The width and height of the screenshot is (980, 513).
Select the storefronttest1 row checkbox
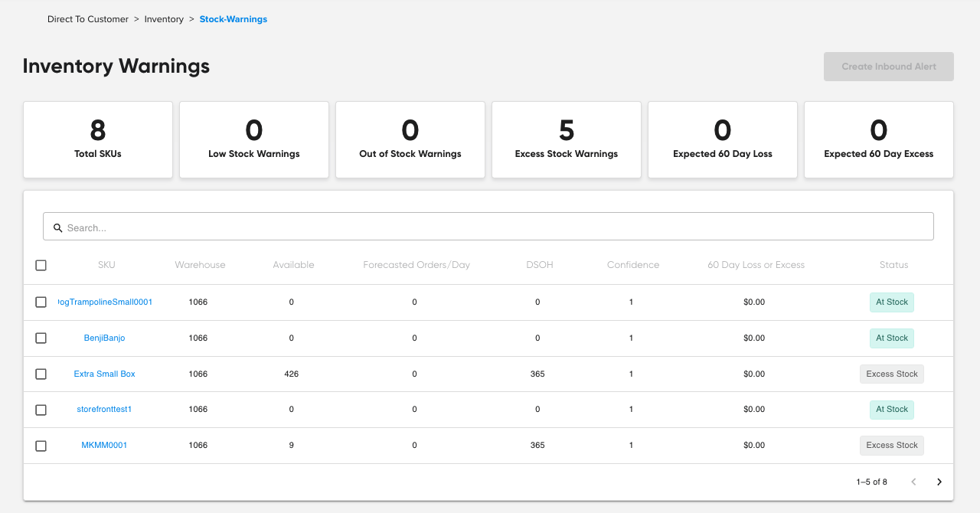(41, 410)
